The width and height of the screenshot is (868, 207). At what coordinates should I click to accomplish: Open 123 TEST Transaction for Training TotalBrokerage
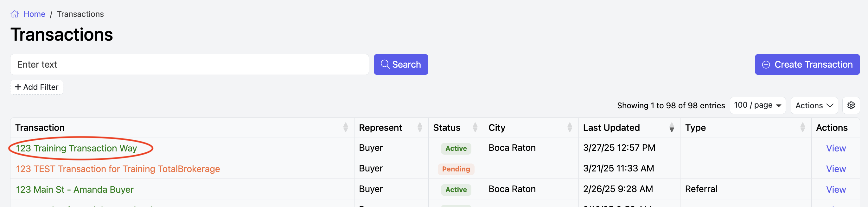(118, 169)
